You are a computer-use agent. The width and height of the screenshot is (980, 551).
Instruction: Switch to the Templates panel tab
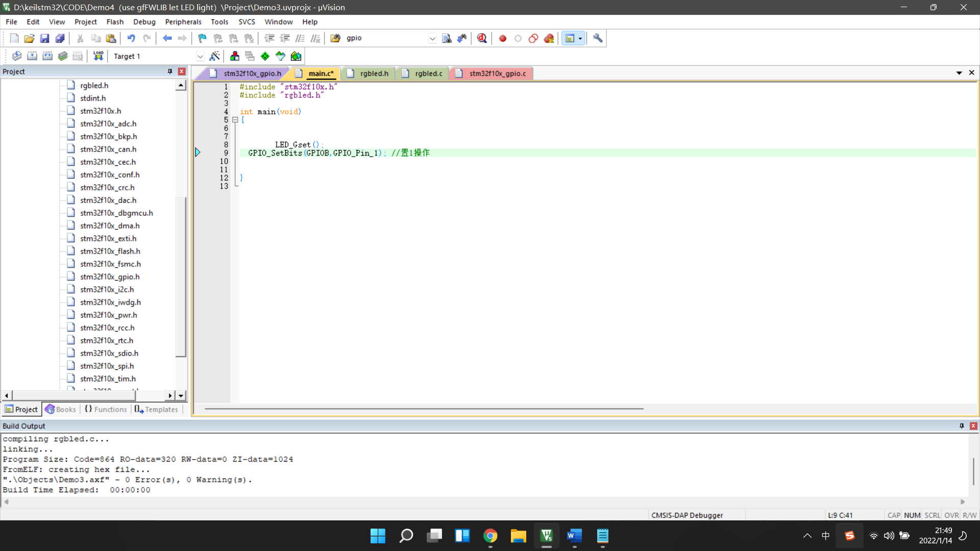156,409
